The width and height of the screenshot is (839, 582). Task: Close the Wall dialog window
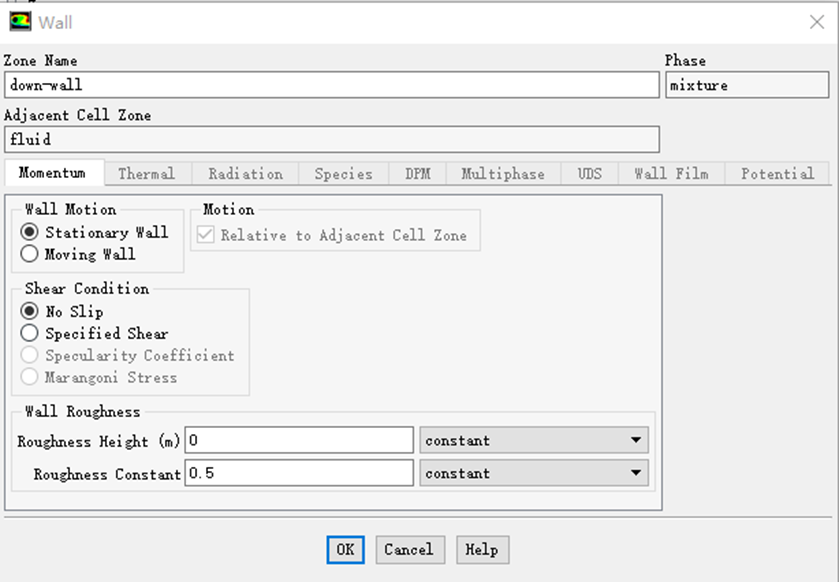coord(816,22)
